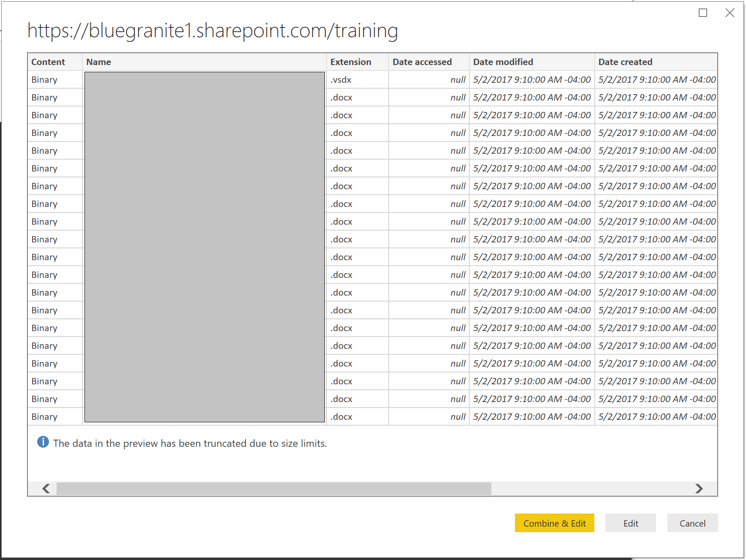The image size is (746, 560).
Task: Maximize the dialog window
Action: click(703, 13)
